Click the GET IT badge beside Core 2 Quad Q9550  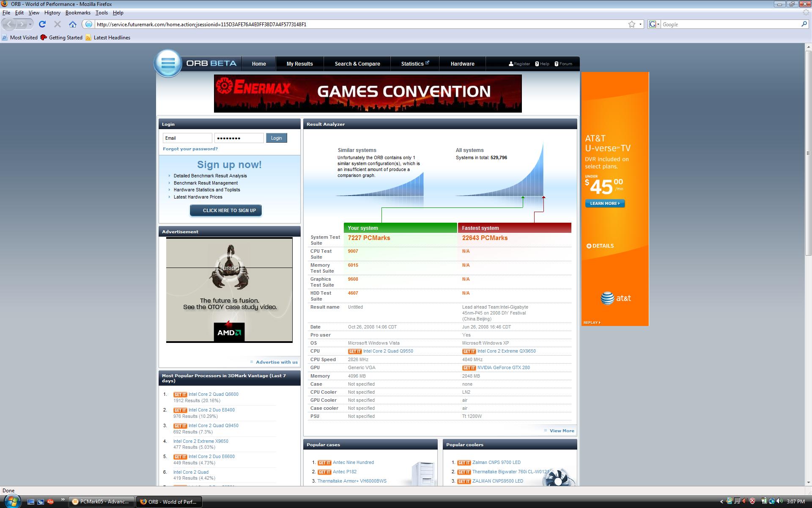point(354,351)
